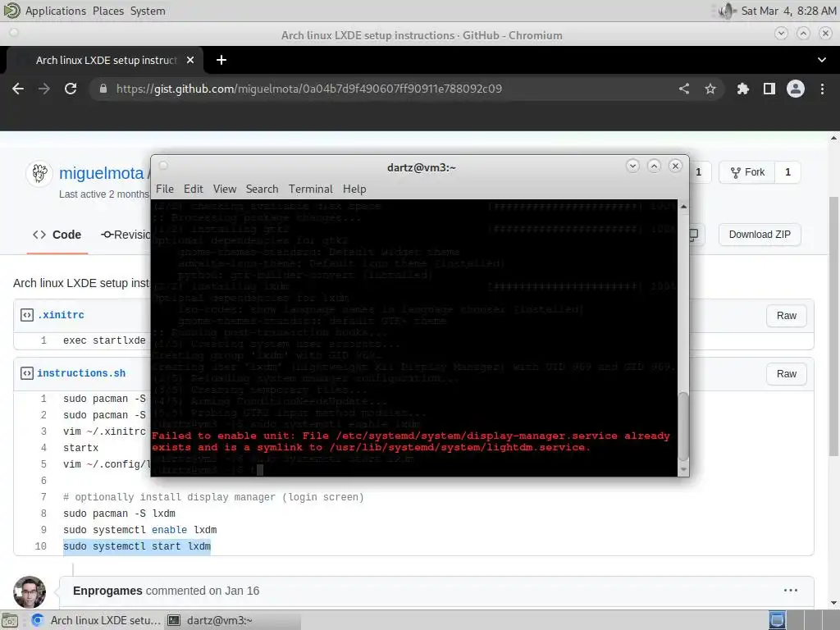Image resolution: width=840 pixels, height=630 pixels.
Task: Open Raw view of instructions.sh
Action: coord(787,374)
